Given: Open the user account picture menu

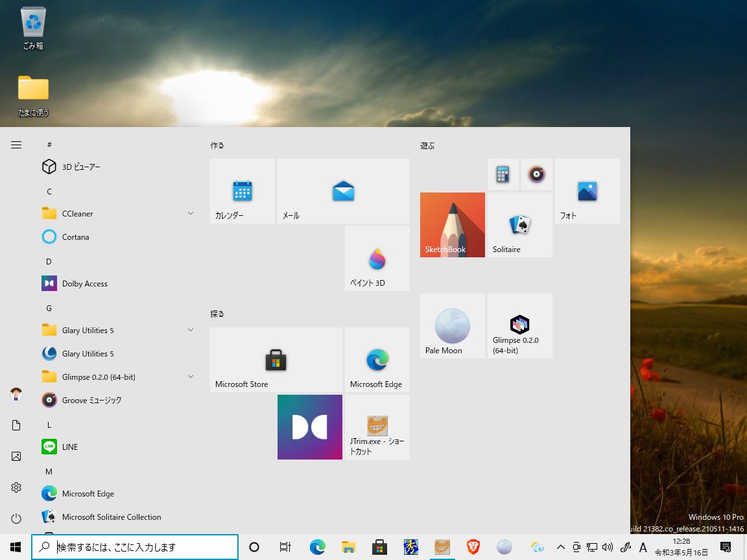Looking at the screenshot, I should [x=16, y=394].
